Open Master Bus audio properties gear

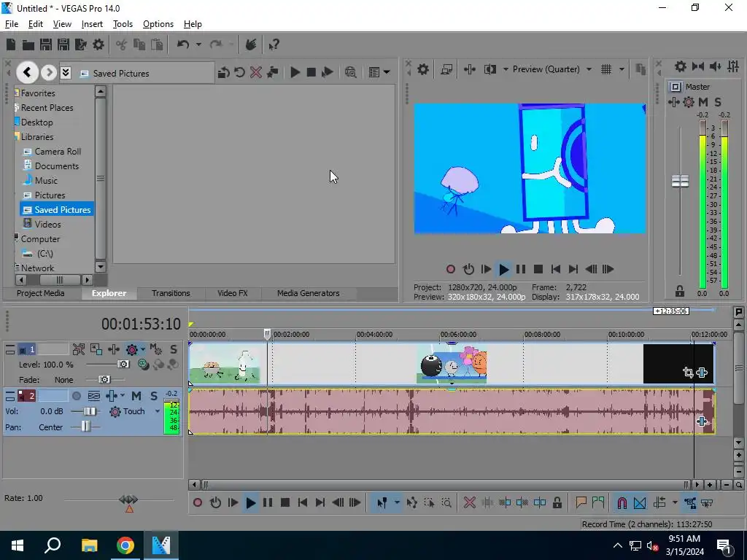(x=681, y=66)
